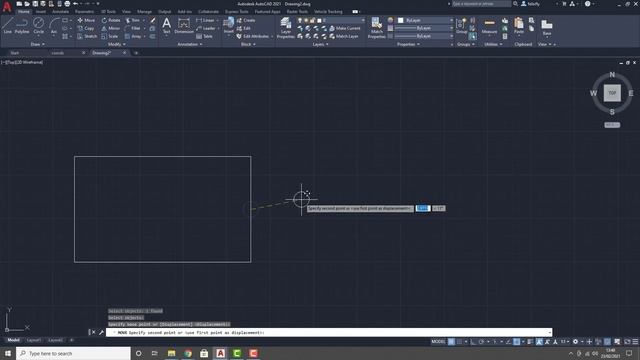This screenshot has width=640, height=360.
Task: Expand the Block panel
Action: (248, 44)
